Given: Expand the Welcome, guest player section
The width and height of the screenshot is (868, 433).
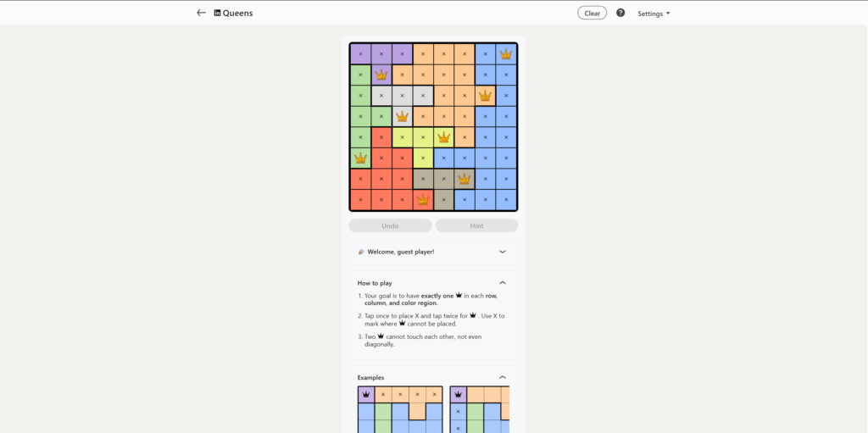Looking at the screenshot, I should (502, 252).
